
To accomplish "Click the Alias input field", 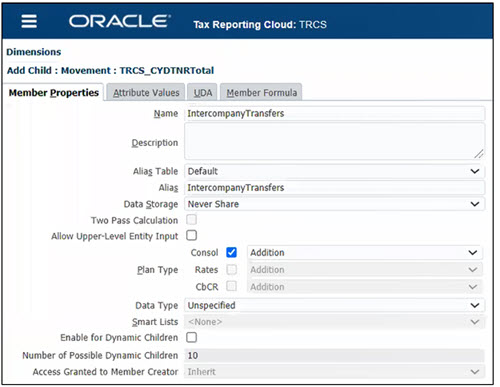I will [x=334, y=188].
